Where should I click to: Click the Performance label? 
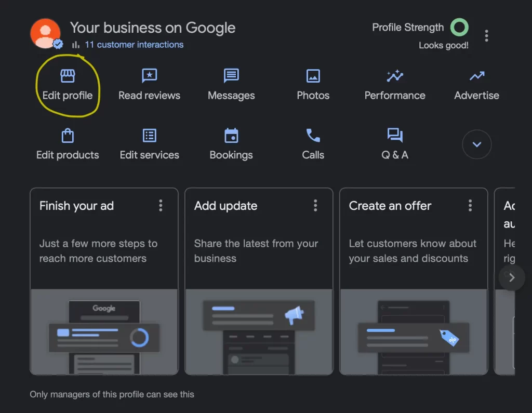tap(395, 96)
